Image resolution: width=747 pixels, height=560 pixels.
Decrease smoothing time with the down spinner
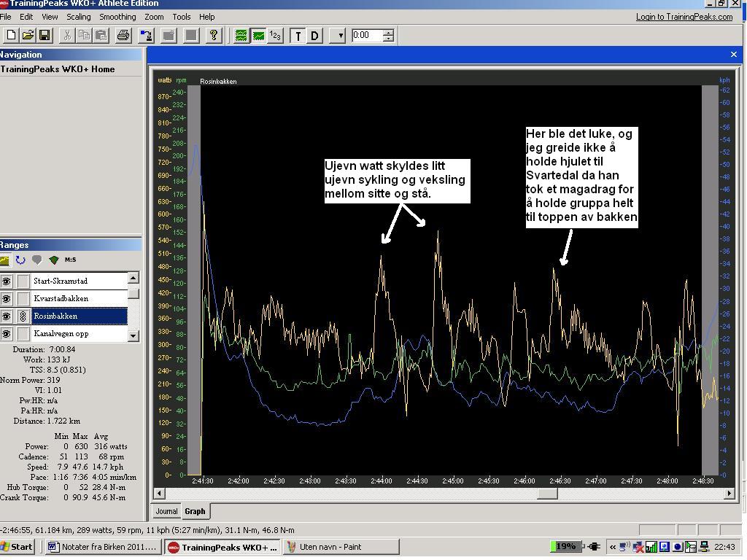point(389,39)
